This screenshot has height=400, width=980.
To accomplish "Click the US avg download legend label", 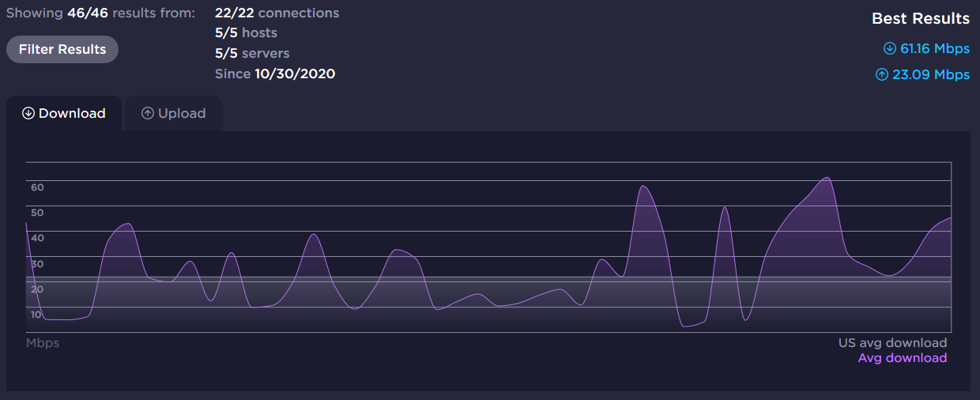I will (892, 343).
